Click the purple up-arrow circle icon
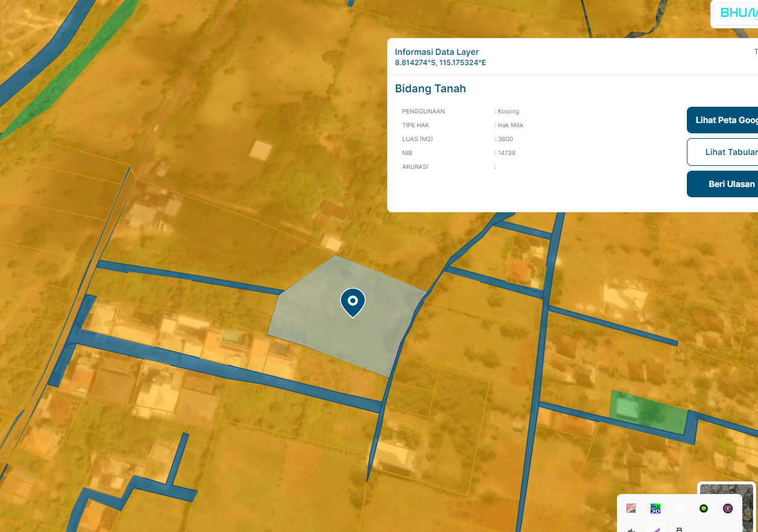 (x=728, y=508)
